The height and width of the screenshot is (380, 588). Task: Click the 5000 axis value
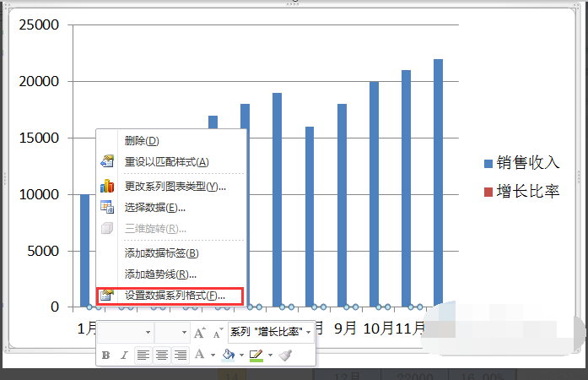pos(43,251)
